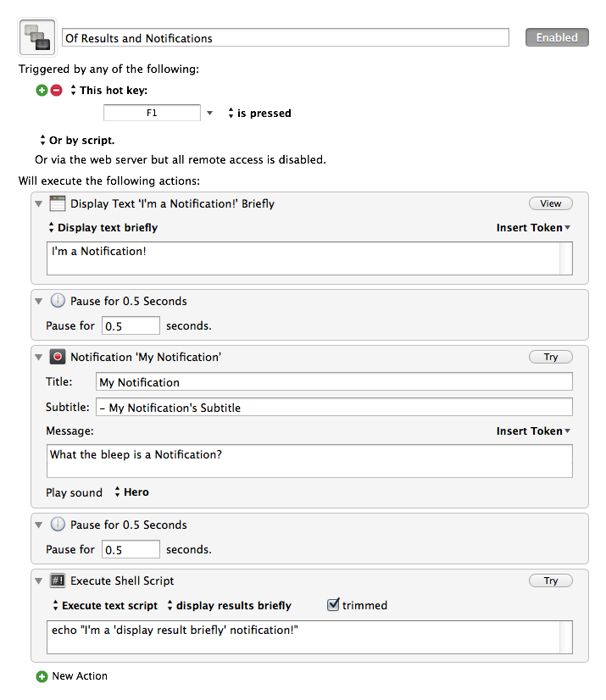Screen dimensions: 606x700
Task: Add a New Action with the green plus
Action: tap(42, 676)
